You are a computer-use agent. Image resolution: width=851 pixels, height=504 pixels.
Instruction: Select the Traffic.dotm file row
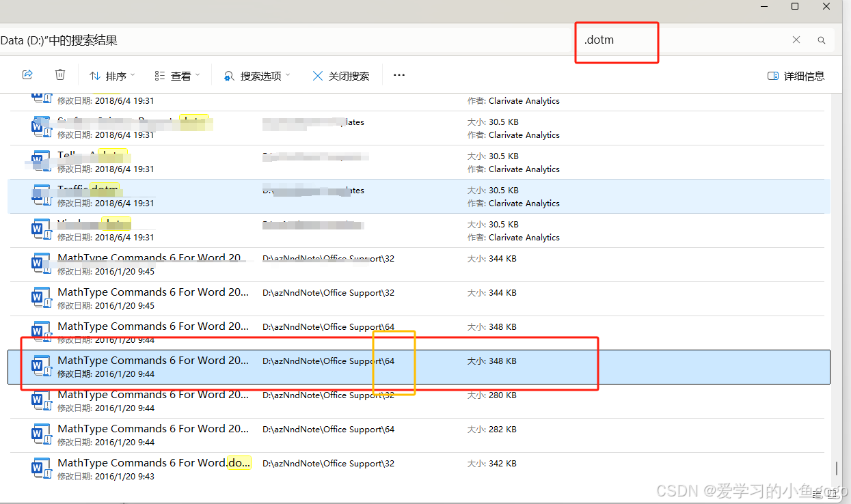(419, 196)
